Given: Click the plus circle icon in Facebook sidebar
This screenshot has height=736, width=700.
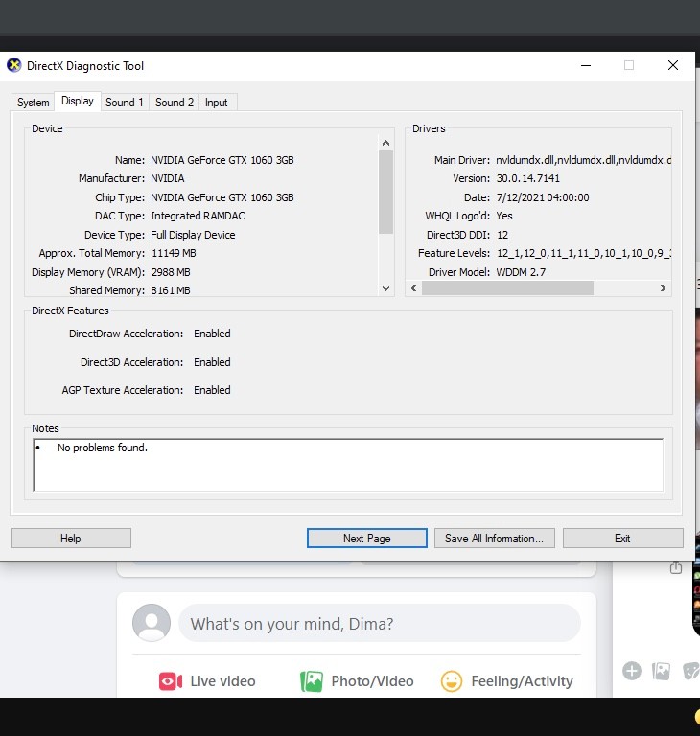Looking at the screenshot, I should 632,671.
